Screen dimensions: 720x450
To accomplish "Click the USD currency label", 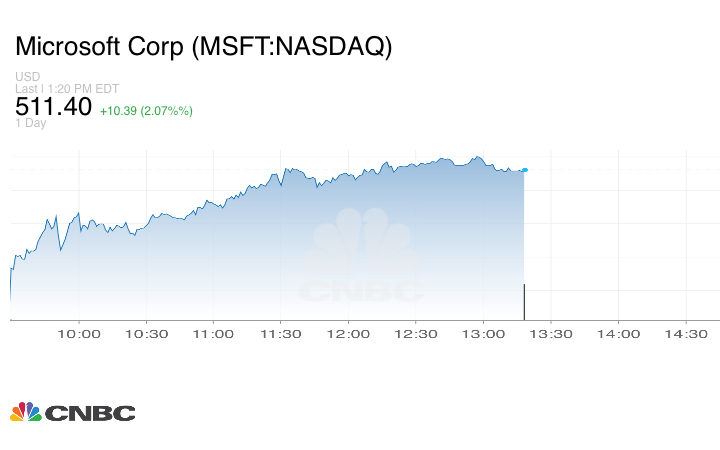I will (27, 77).
